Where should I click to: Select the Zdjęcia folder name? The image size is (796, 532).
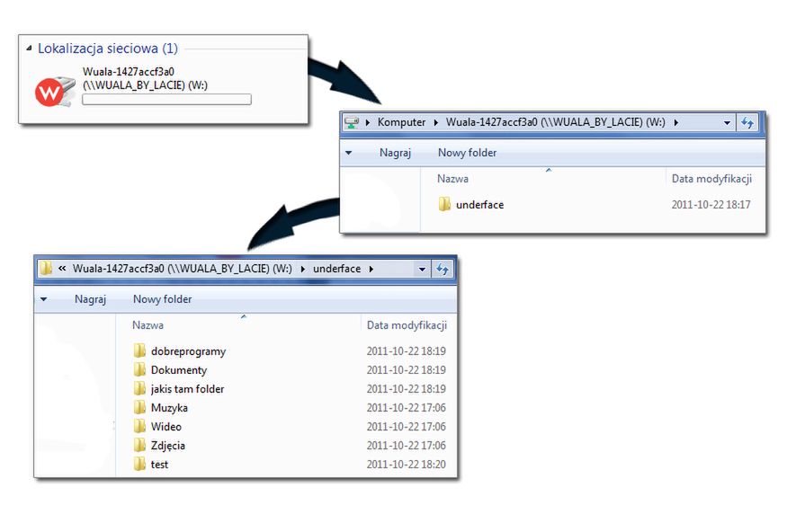click(168, 446)
